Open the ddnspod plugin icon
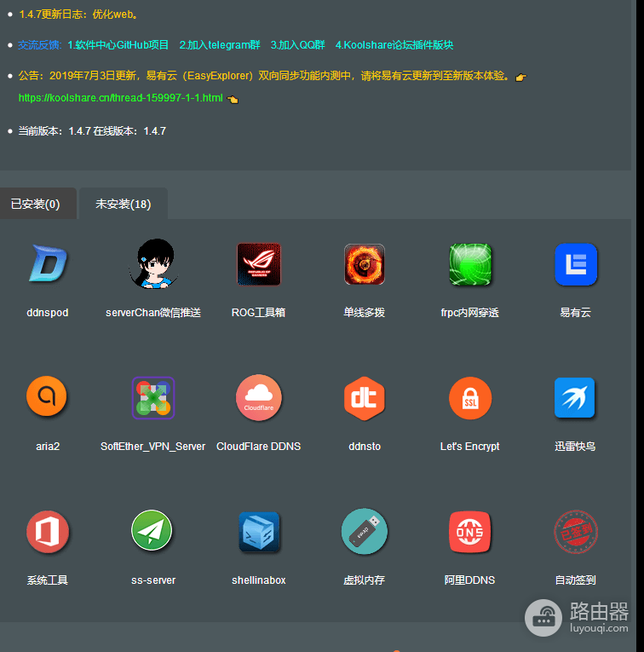This screenshot has height=652, width=644. click(48, 263)
